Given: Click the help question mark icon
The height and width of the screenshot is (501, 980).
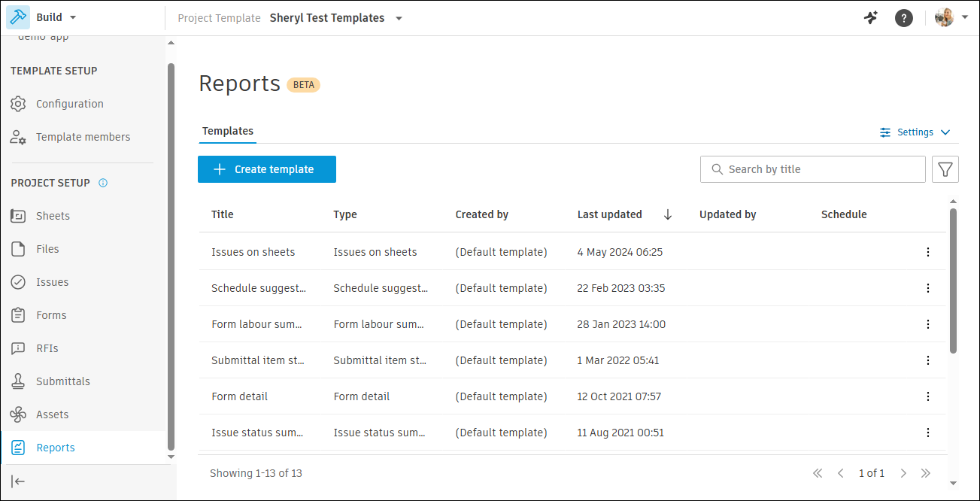Looking at the screenshot, I should pyautogui.click(x=903, y=18).
